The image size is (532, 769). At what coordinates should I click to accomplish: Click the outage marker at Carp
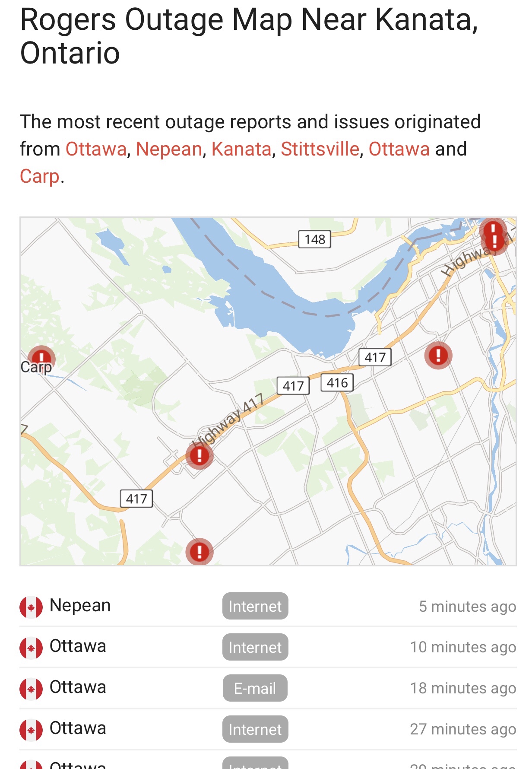point(41,359)
